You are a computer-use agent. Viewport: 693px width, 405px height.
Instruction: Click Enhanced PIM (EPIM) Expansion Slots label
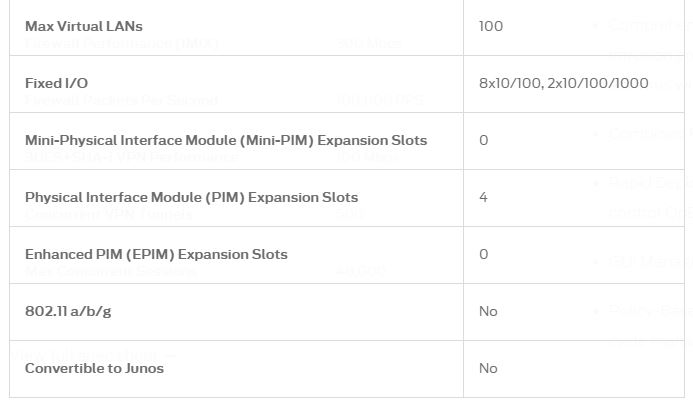coord(156,254)
